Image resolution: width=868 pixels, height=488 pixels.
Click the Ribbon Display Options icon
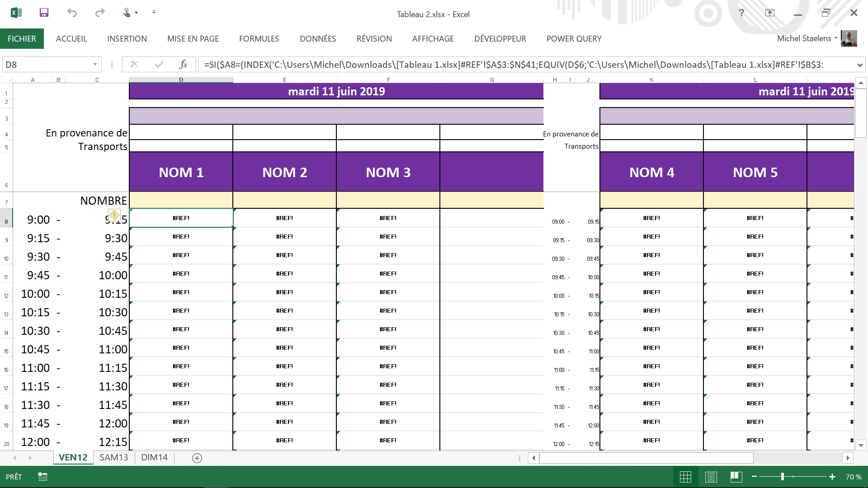click(x=770, y=13)
